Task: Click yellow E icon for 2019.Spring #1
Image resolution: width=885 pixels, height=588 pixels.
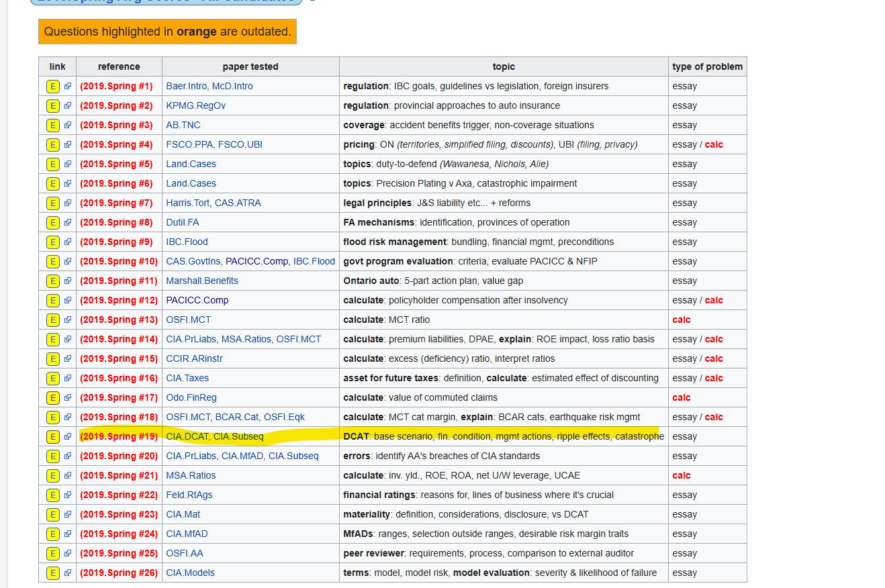Action: (x=53, y=86)
